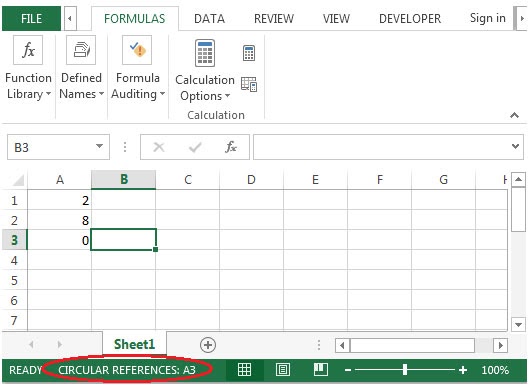Switch to the REVIEW tab

[274, 19]
